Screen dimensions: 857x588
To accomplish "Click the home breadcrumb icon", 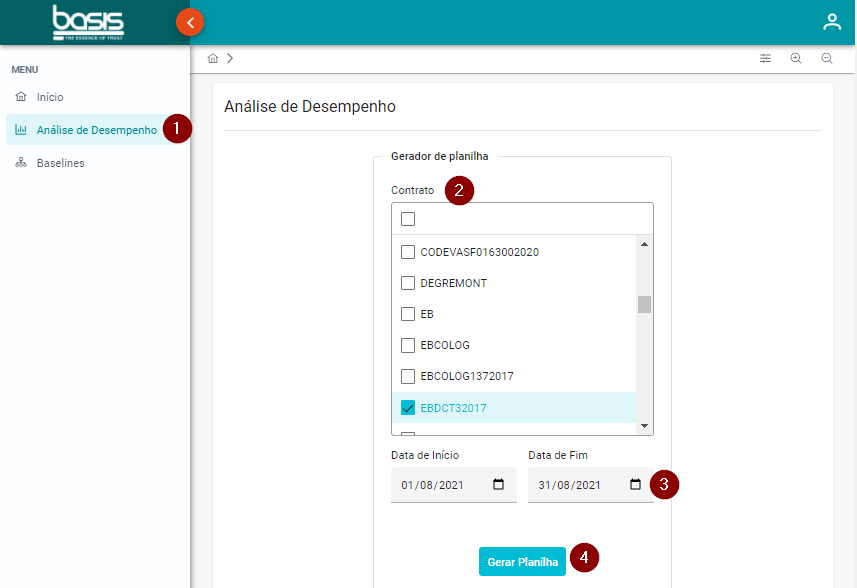I will point(213,59).
